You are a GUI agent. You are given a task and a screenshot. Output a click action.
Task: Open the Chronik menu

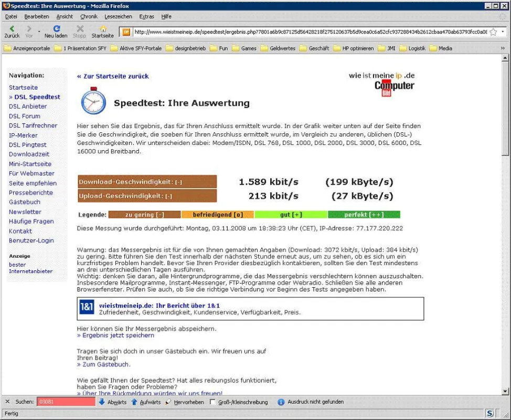[89, 16]
